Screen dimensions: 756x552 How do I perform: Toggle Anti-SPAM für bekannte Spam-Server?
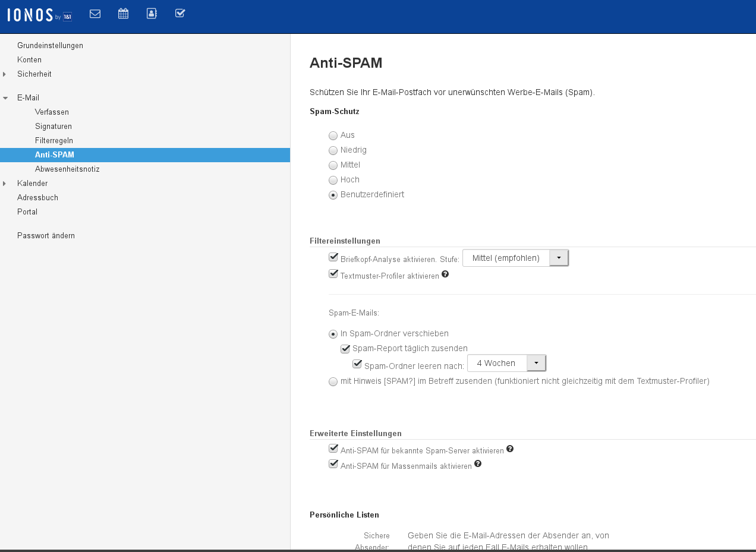coord(333,449)
